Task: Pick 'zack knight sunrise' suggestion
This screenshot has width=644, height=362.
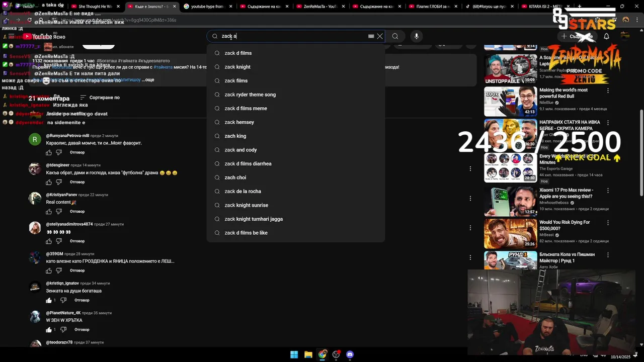Action: (296, 205)
